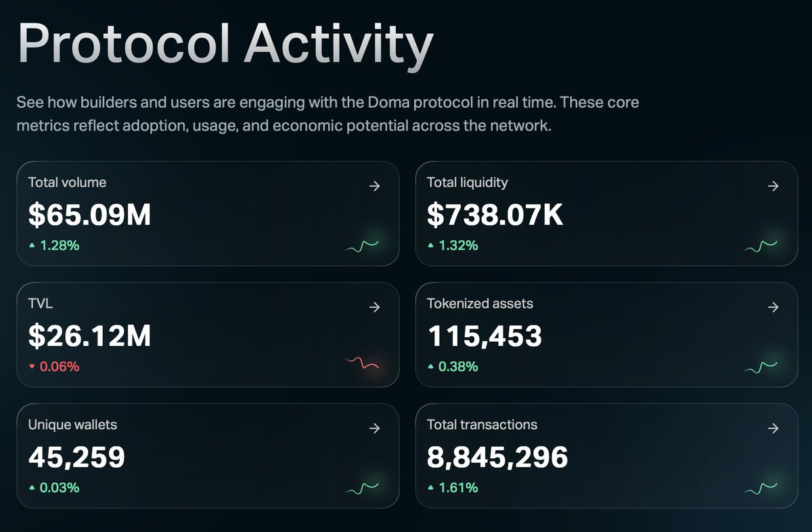Open Unique wallets card arrow

click(375, 428)
